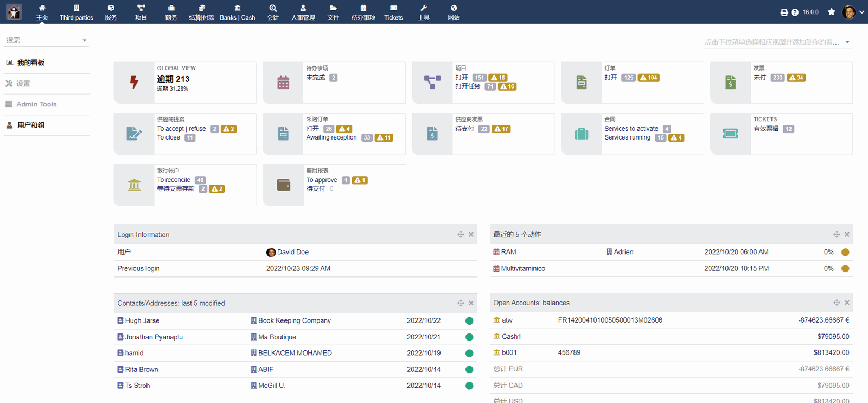This screenshot has height=403, width=868.
Task: Click the 合同 contract suitcase icon
Action: pos(582,134)
